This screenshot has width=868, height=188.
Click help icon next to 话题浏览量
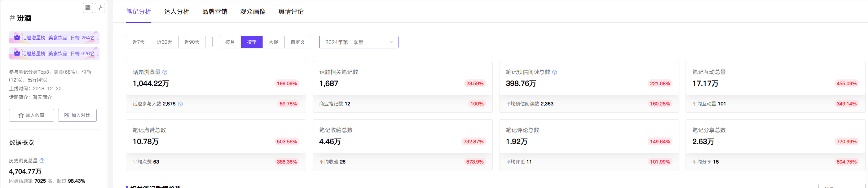pyautogui.click(x=165, y=72)
